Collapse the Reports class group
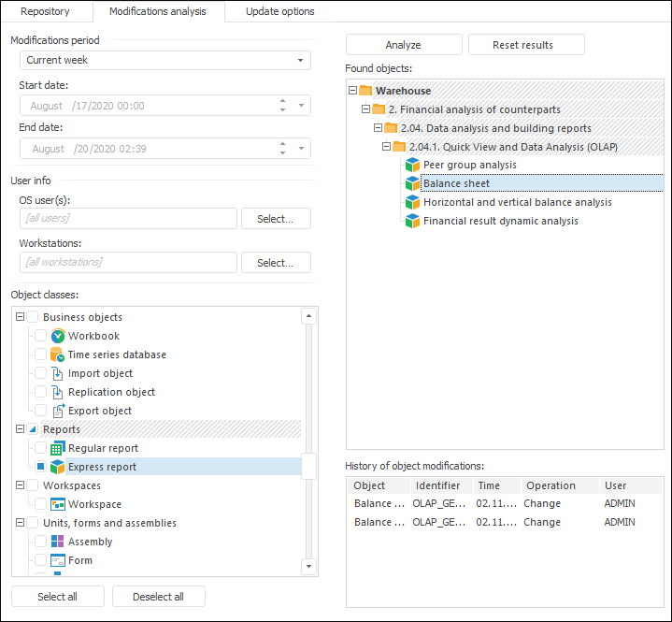672x622 pixels. click(x=20, y=429)
